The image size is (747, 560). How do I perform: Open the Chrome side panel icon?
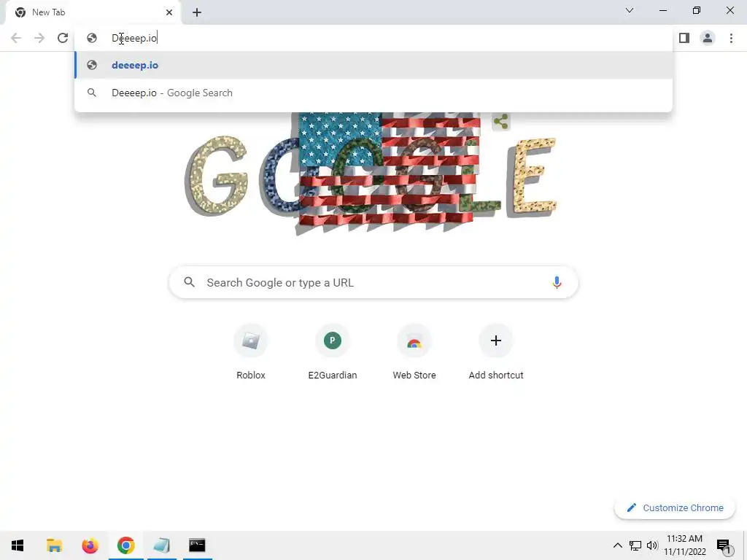click(x=684, y=38)
